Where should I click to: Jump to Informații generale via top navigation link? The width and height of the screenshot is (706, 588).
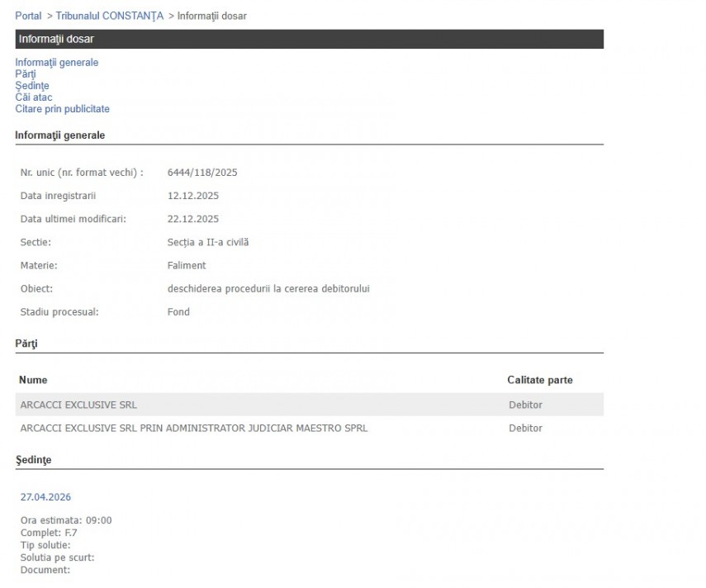pyautogui.click(x=56, y=62)
